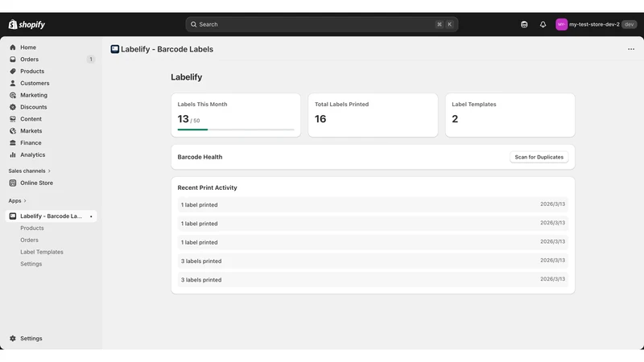
Task: Click the Shopify logo
Action: pyautogui.click(x=27, y=25)
